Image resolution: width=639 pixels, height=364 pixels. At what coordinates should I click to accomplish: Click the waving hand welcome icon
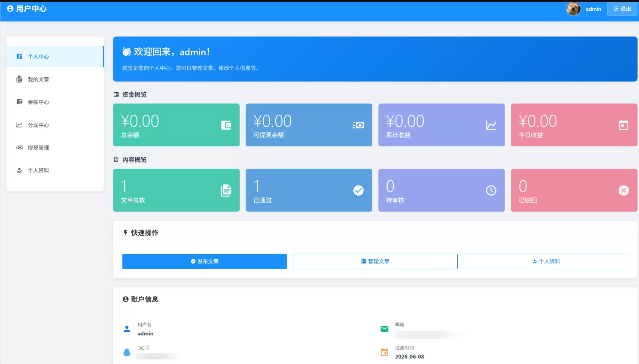pos(127,52)
